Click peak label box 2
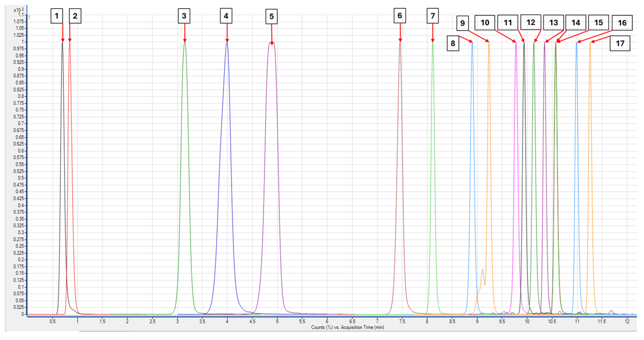The height and width of the screenshot is (340, 644). pyautogui.click(x=75, y=16)
